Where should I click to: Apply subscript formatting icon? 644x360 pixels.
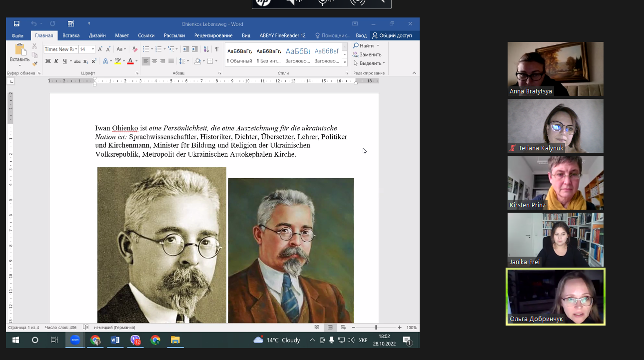pyautogui.click(x=86, y=61)
